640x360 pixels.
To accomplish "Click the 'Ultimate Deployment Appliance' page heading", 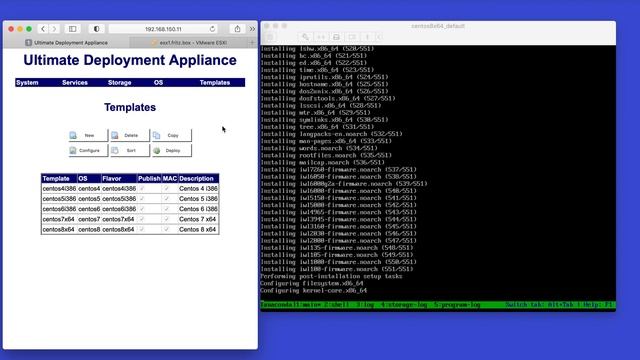I will [130, 60].
